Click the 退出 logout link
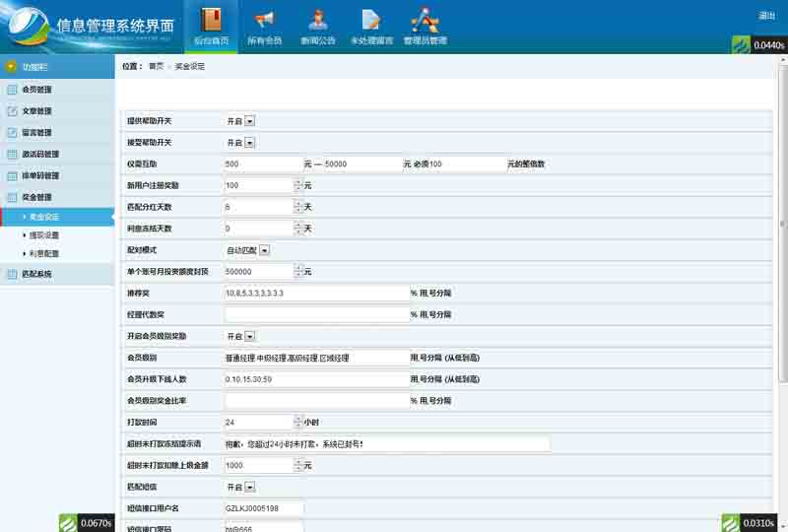 [x=766, y=16]
